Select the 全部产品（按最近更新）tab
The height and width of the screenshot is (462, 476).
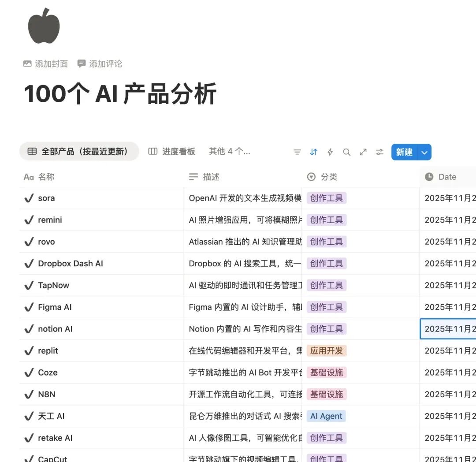(79, 152)
